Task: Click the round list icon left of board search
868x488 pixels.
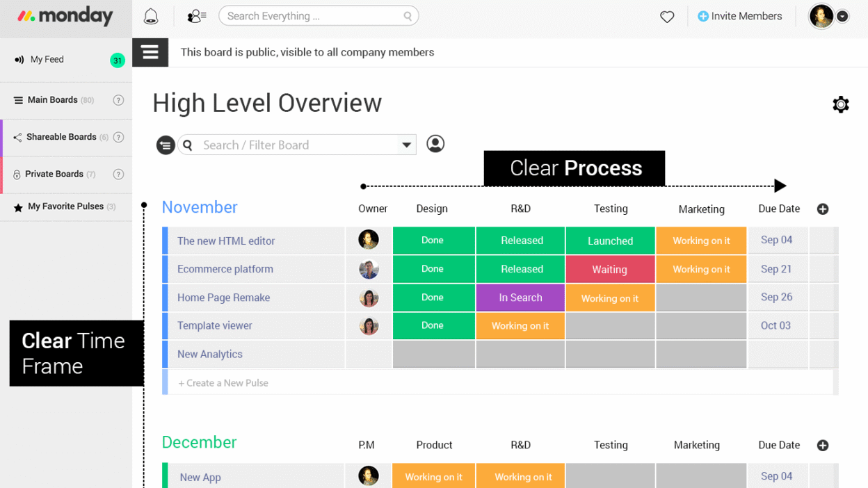Action: 166,145
